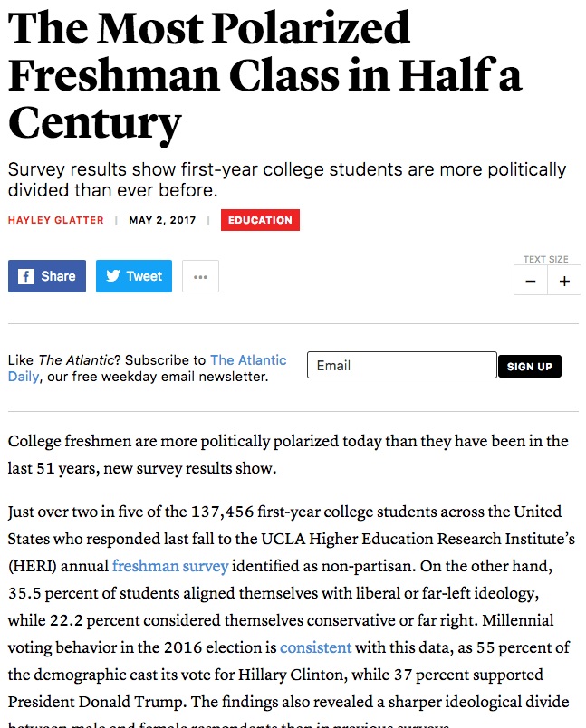The height and width of the screenshot is (728, 586).
Task: Decrease text size with minus button
Action: (x=530, y=281)
